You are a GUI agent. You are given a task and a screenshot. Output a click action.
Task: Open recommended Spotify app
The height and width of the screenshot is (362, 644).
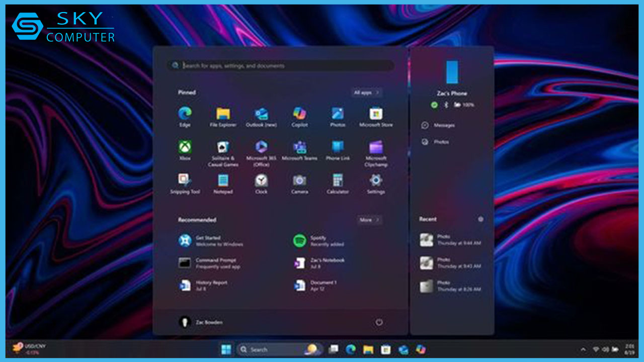pyautogui.click(x=319, y=241)
